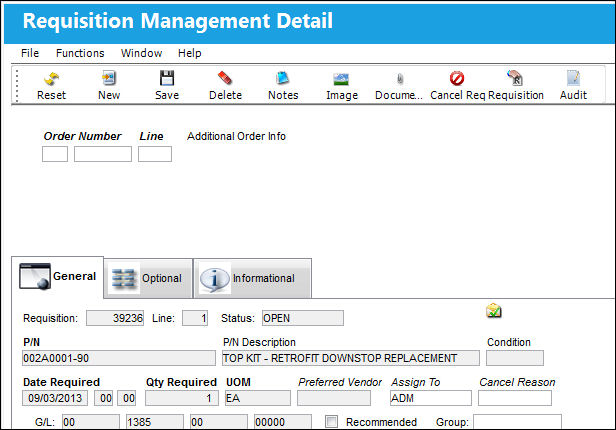Click the second Order Number field
Image resolution: width=616 pixels, height=430 pixels.
tap(103, 154)
